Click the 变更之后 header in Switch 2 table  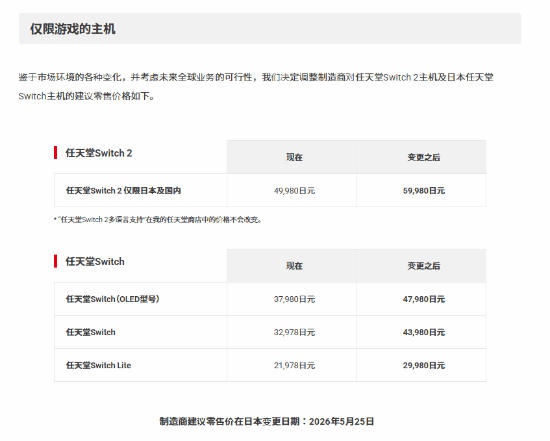(424, 157)
